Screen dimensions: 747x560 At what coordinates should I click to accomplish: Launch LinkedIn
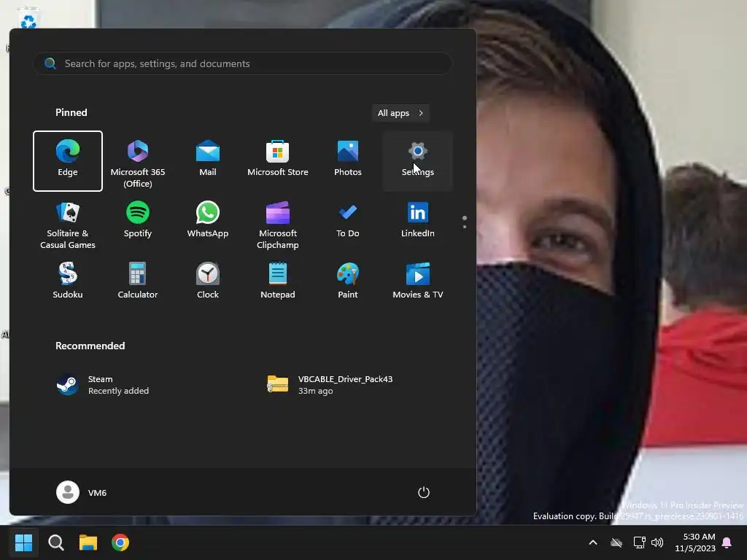[418, 225]
